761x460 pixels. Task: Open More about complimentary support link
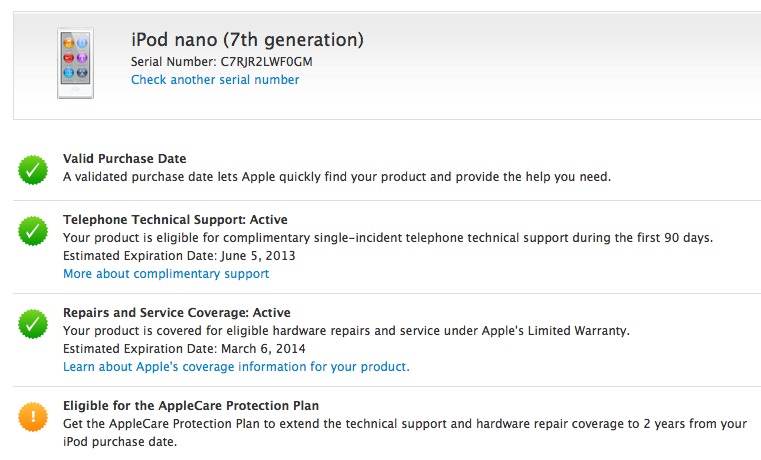pyautogui.click(x=166, y=274)
